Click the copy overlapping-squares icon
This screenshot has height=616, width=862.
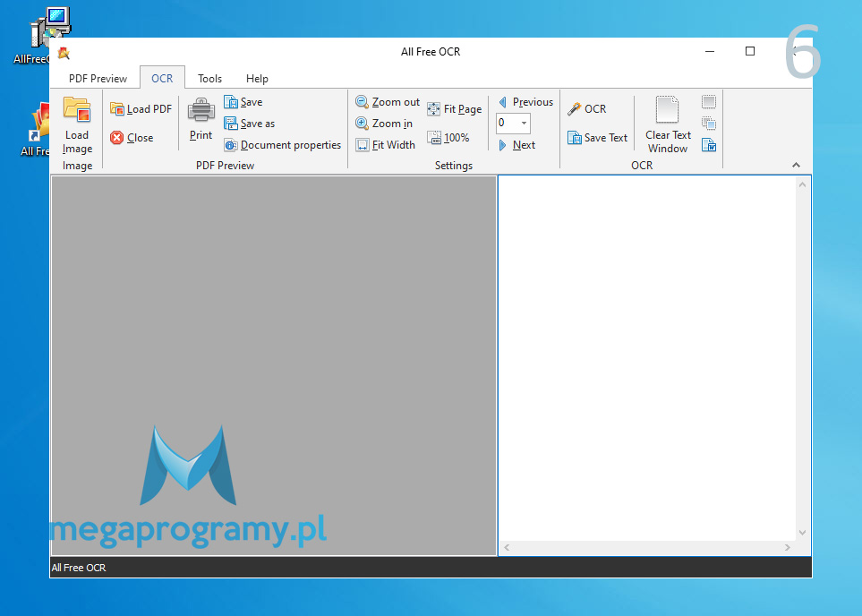tap(709, 124)
